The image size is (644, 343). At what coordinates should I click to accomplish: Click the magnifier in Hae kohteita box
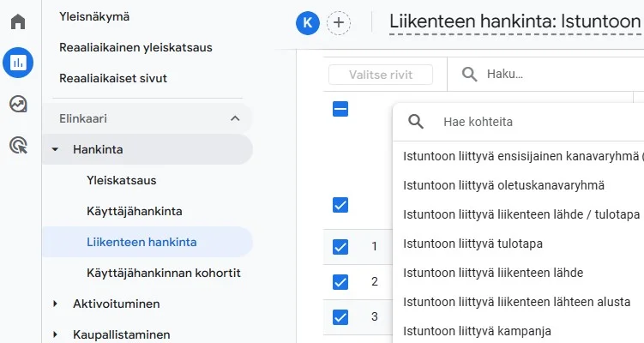click(416, 122)
